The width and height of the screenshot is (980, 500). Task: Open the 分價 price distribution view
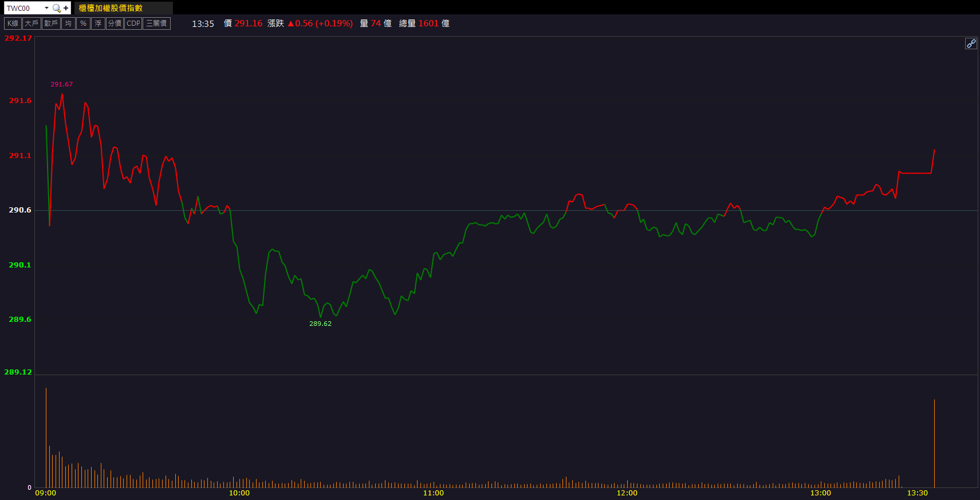[115, 23]
